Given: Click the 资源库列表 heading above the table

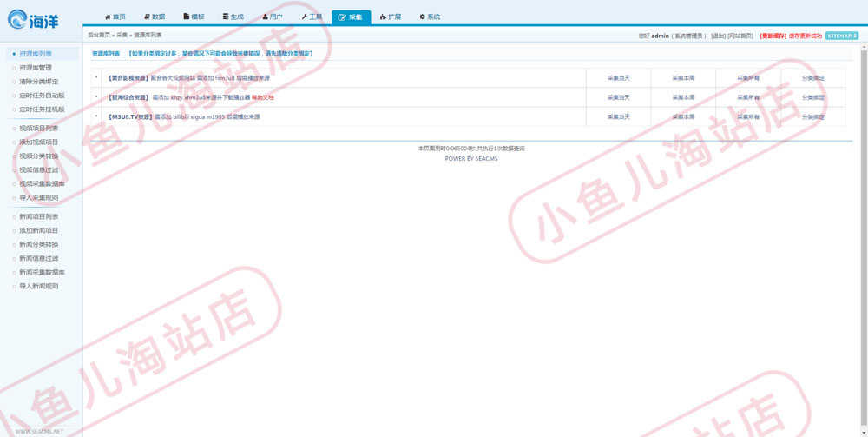Looking at the screenshot, I should tap(106, 54).
